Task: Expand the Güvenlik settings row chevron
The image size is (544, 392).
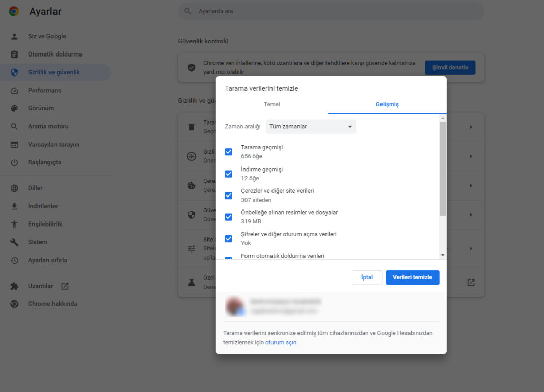Action: [471, 214]
